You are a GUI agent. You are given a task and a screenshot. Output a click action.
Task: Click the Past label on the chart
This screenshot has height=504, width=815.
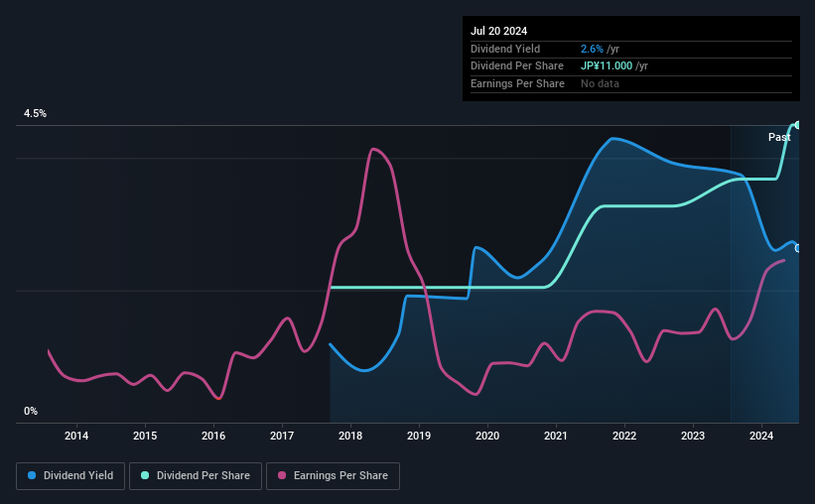(x=779, y=137)
